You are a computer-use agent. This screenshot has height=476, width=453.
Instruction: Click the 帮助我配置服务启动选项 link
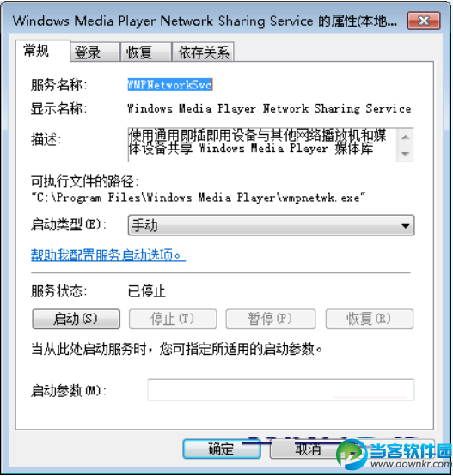pos(108,255)
